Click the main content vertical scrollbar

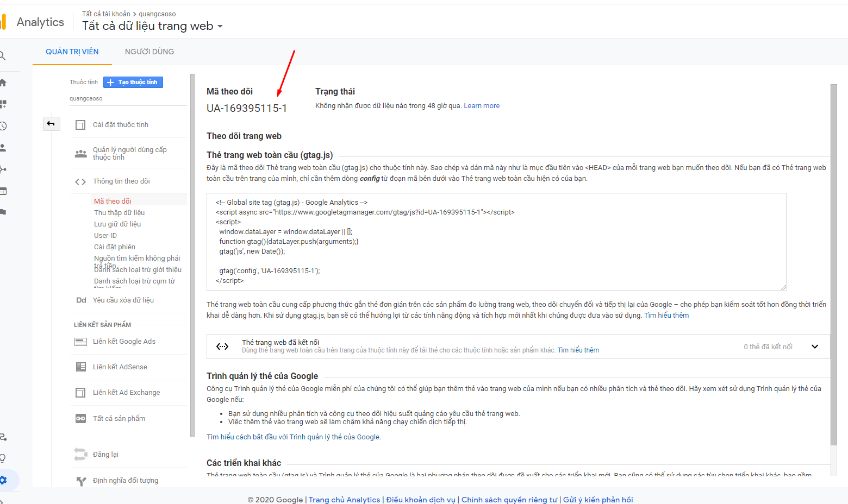click(834, 264)
